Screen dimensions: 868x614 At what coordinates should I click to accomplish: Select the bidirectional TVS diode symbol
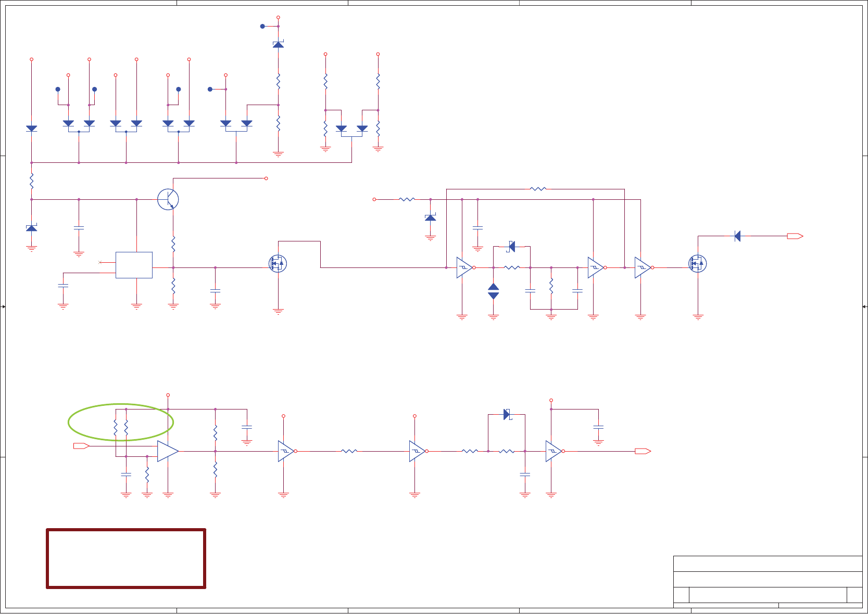pos(494,291)
